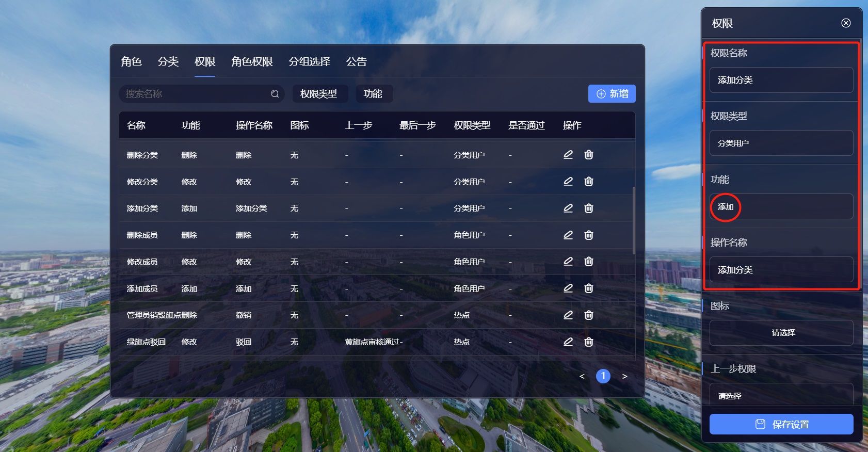Click the 撤销 cell

coord(244,315)
